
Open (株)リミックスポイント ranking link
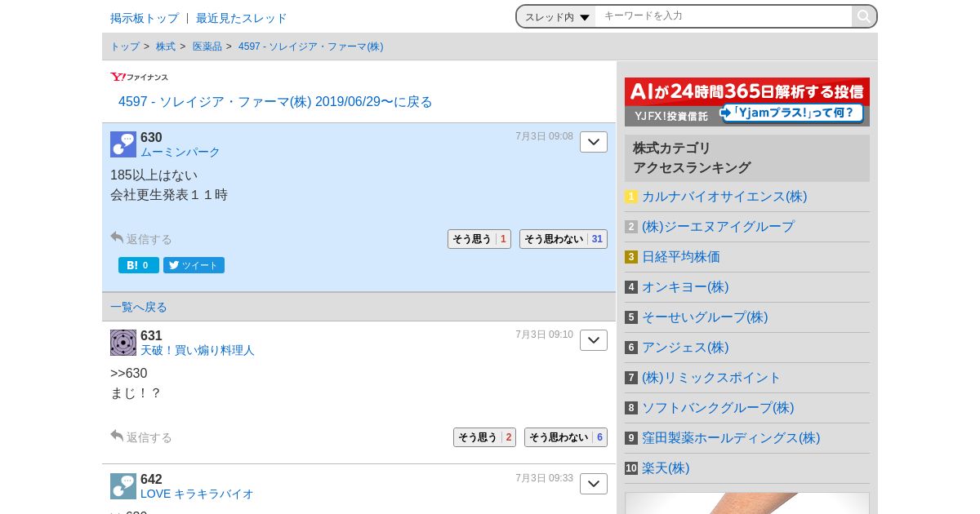click(x=711, y=378)
